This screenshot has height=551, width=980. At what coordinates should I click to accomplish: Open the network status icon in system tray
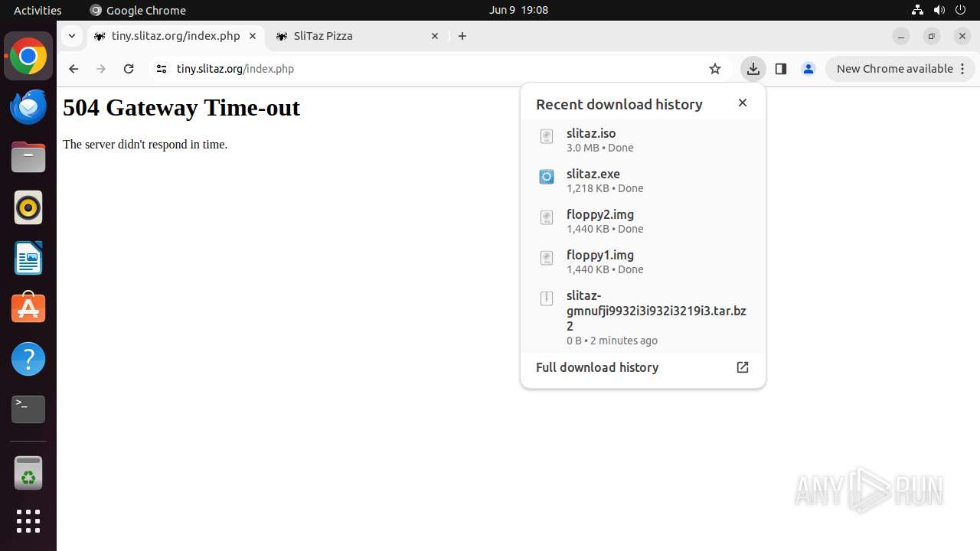917,10
